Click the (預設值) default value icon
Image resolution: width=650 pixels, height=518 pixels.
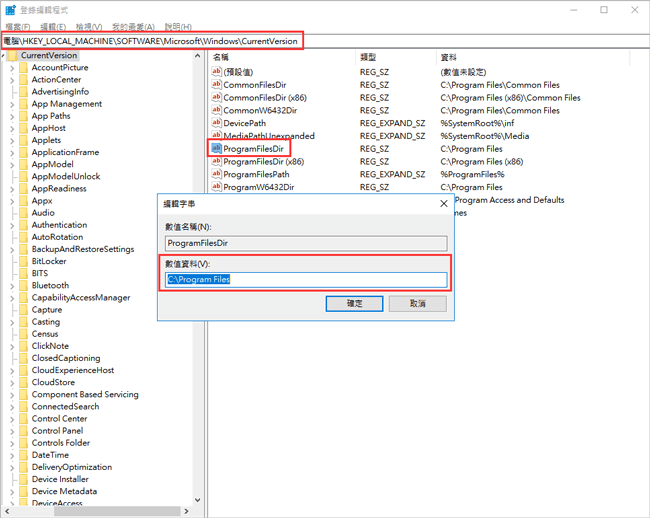tap(216, 72)
